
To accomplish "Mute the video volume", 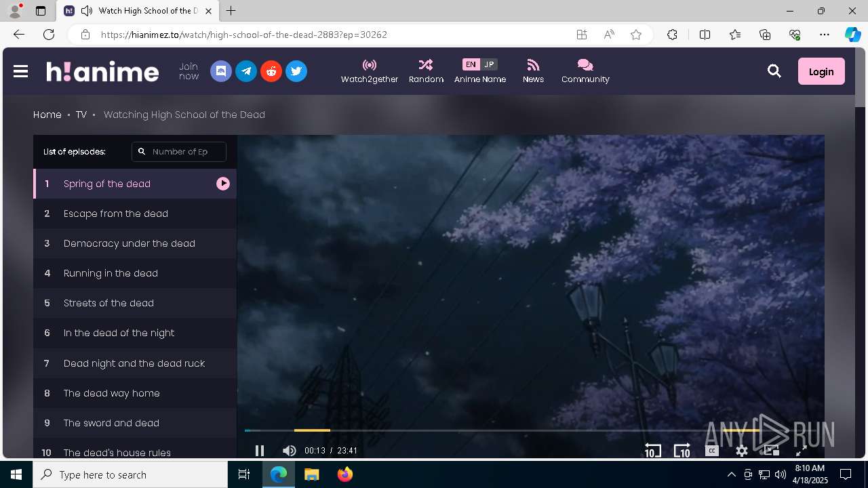I will pyautogui.click(x=290, y=451).
